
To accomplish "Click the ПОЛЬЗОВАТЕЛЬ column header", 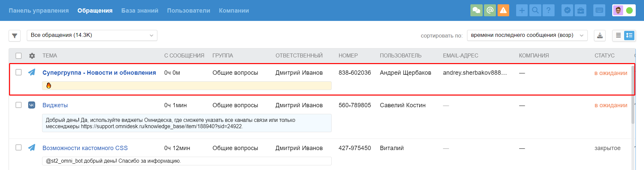I will coord(401,56).
